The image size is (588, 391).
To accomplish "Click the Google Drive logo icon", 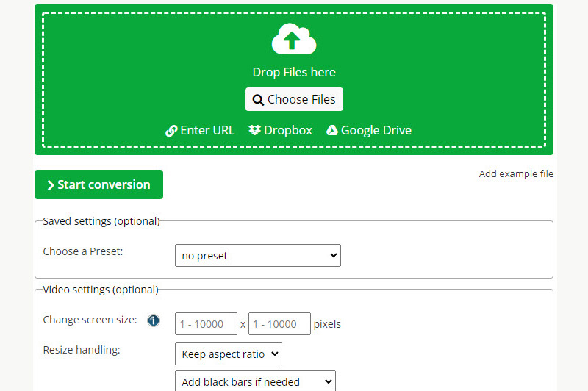I will click(332, 130).
